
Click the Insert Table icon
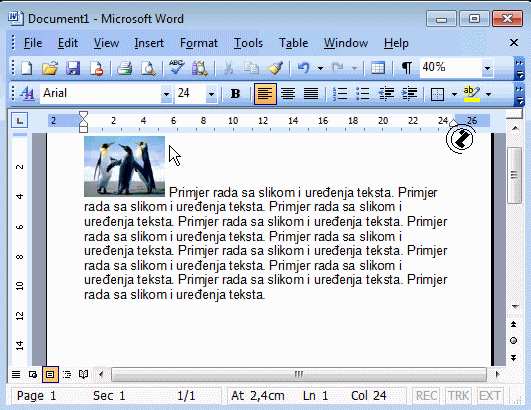point(378,68)
